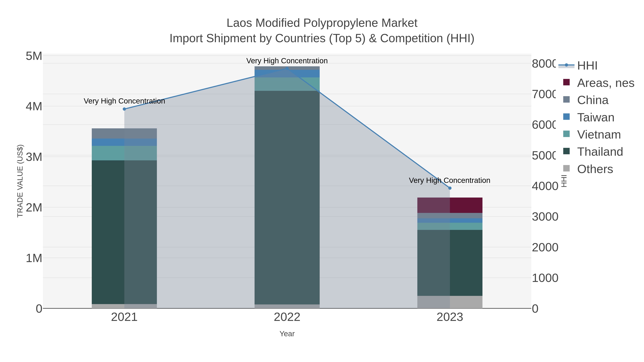Image resolution: width=644 pixels, height=362 pixels.
Task: Click the 2023 Thailand bar segment
Action: [x=450, y=263]
